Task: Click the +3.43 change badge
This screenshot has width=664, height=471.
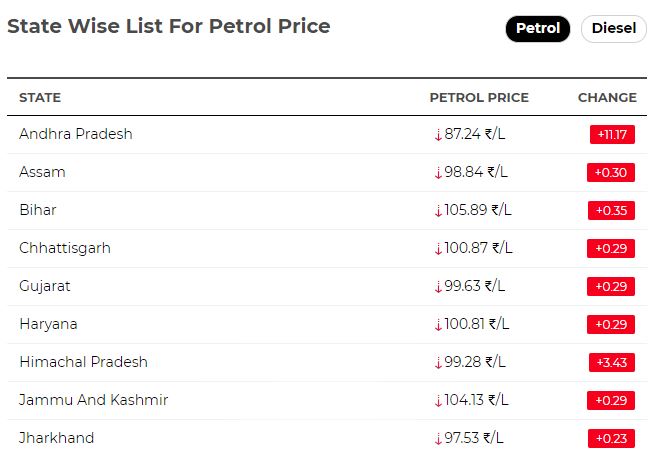Action: [x=611, y=363]
